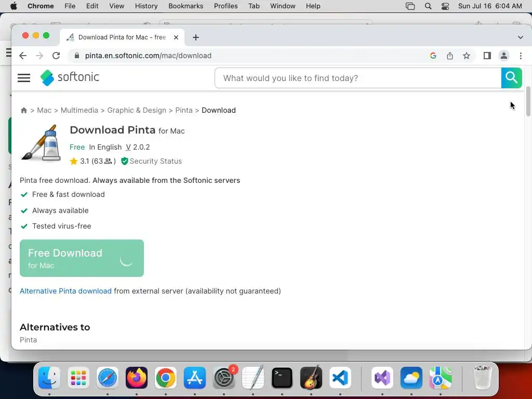This screenshot has width=532, height=399.
Task: Bookmark this page with star icon
Action: 467,56
